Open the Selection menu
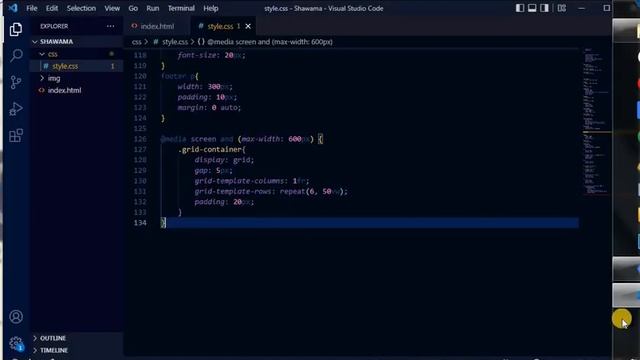 81,8
